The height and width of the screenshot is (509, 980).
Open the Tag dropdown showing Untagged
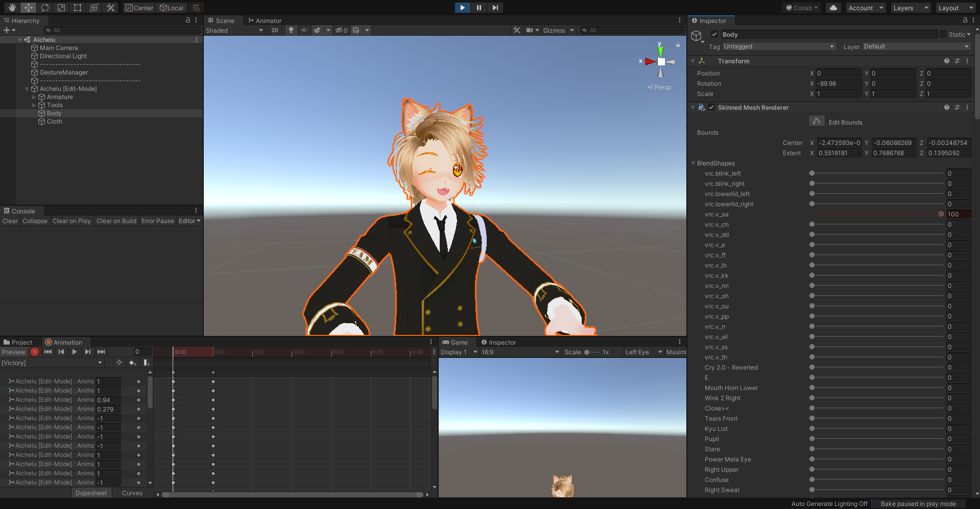tap(779, 46)
